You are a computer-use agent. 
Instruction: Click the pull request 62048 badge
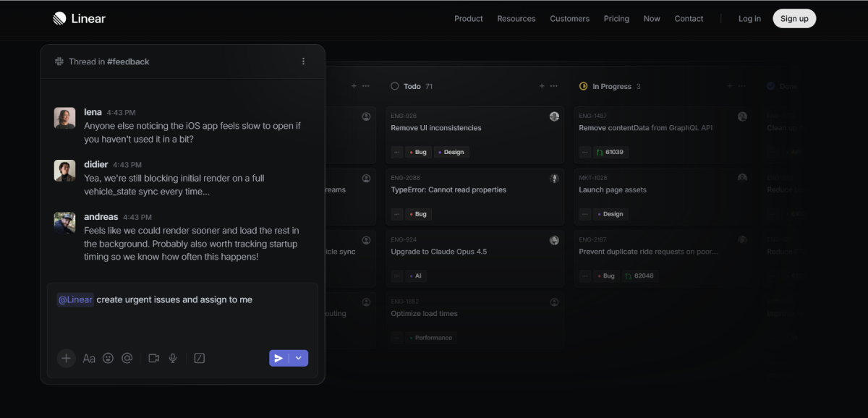point(640,276)
